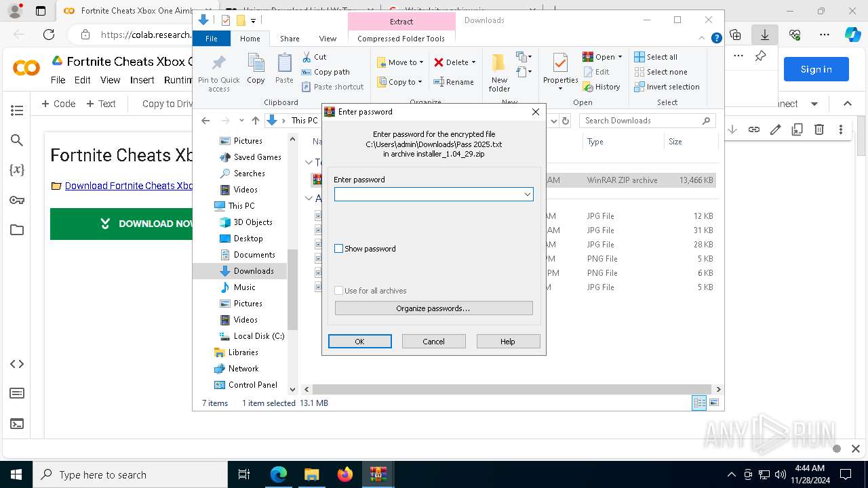Select Network in navigation tree

(236, 369)
